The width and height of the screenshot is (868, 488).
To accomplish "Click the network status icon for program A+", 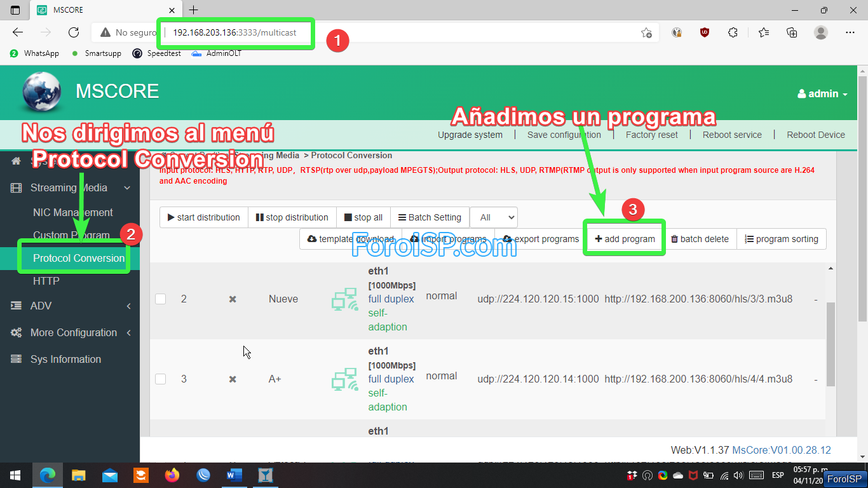I will point(344,379).
